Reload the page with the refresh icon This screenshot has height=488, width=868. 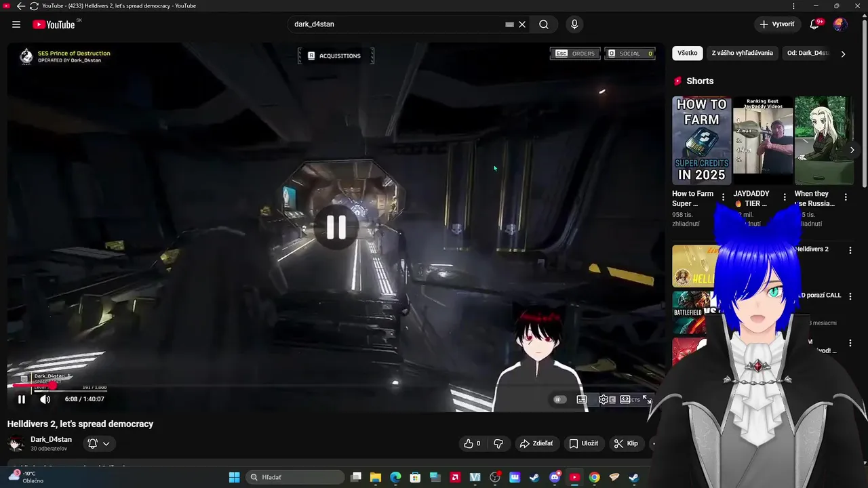click(x=34, y=6)
